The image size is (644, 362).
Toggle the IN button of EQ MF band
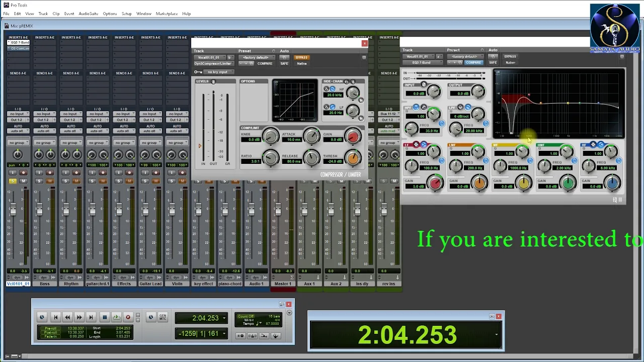pyautogui.click(x=530, y=161)
